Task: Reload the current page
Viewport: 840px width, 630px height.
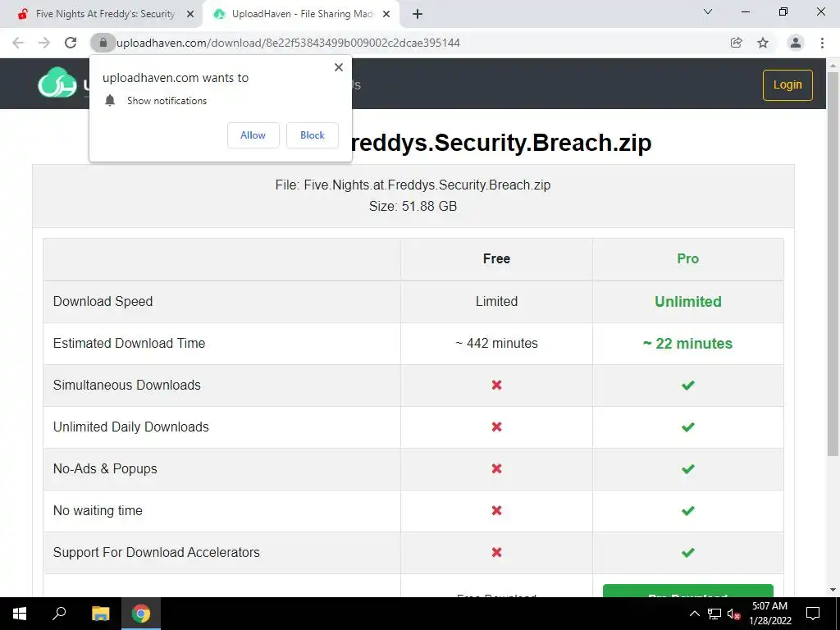Action: point(71,43)
